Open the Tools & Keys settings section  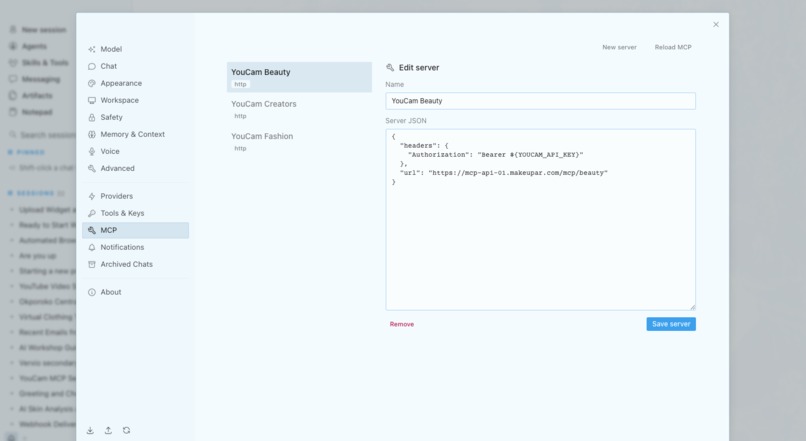click(135, 213)
